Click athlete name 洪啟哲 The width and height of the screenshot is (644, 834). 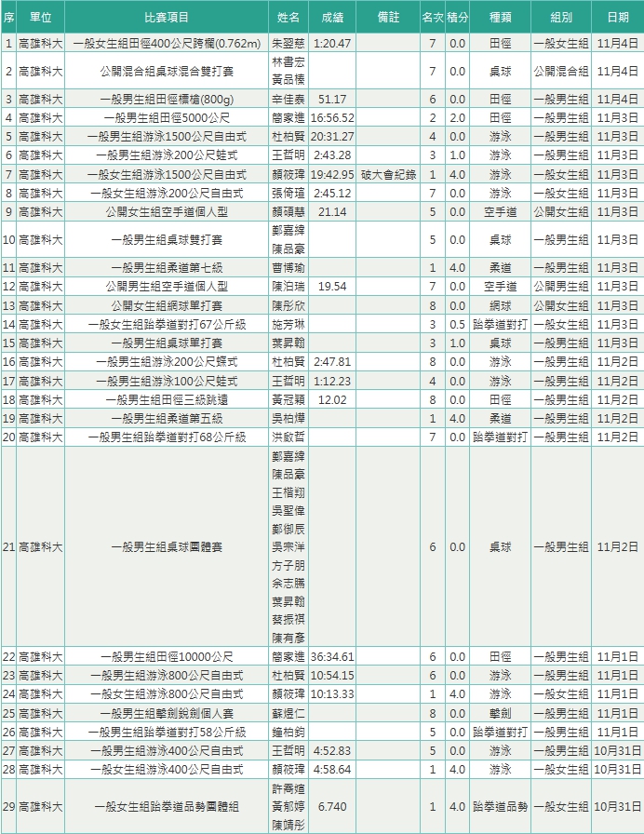tap(288, 437)
